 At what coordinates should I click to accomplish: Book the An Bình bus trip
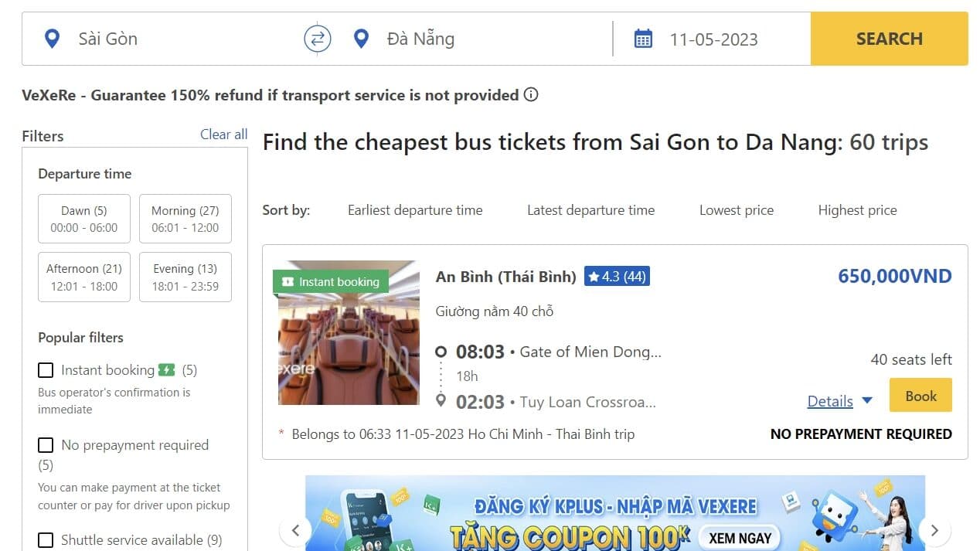tap(920, 396)
